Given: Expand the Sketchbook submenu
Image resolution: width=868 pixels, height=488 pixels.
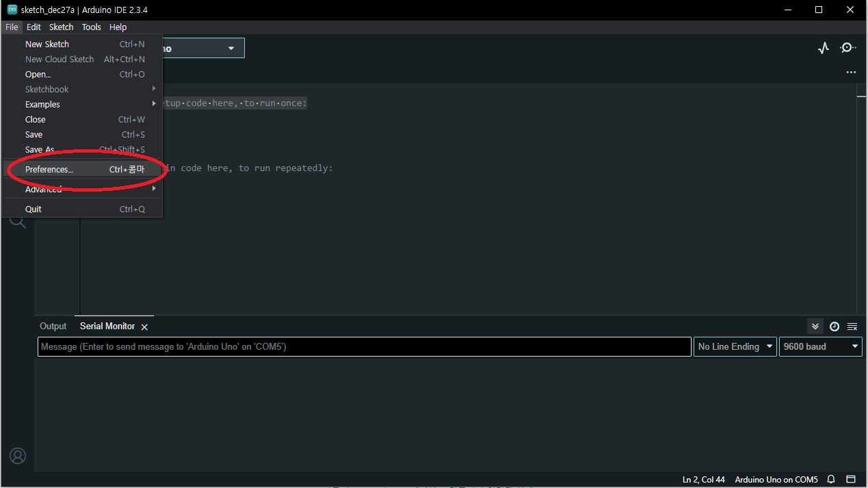Looking at the screenshot, I should [82, 89].
